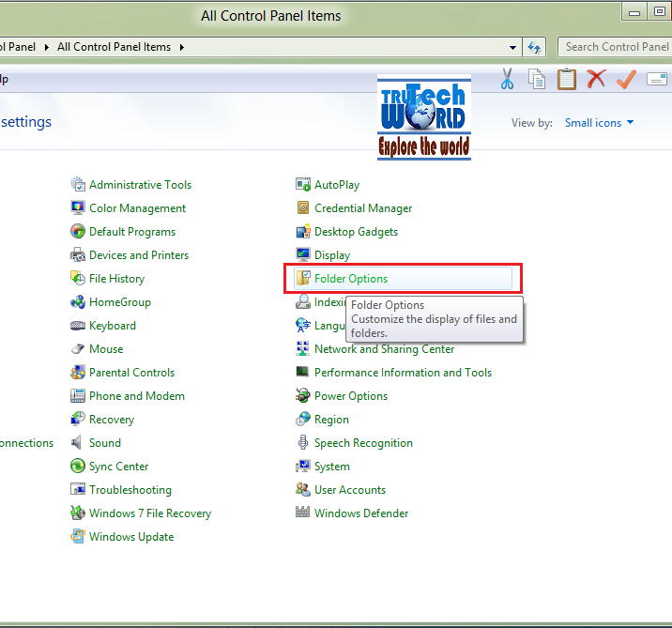Viewport: 672px width, 628px height.
Task: Click the orange checkmark toolbar icon
Action: (x=626, y=79)
